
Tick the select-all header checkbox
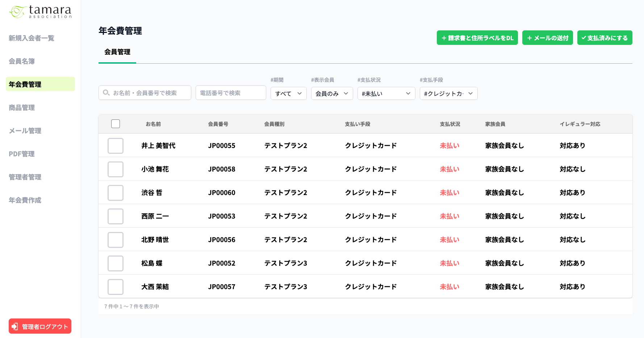(x=116, y=124)
